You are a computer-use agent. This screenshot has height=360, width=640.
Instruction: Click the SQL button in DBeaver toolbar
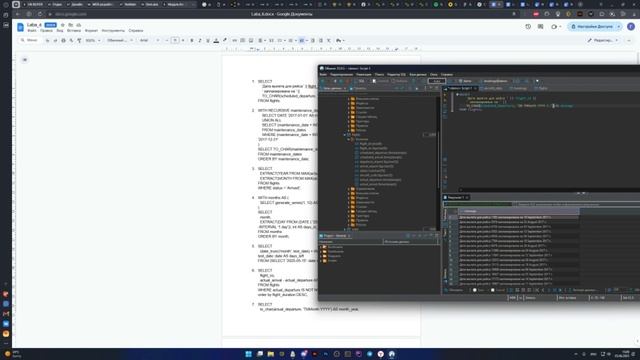tap(361, 81)
